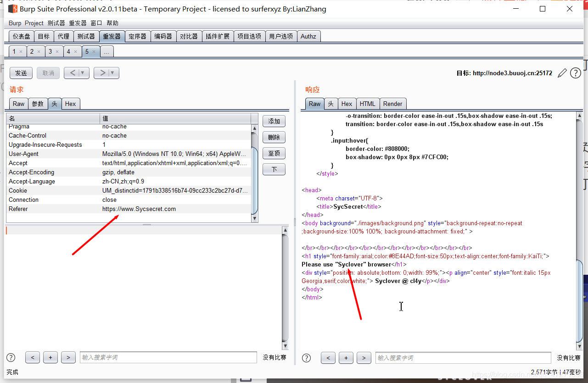Open new repeater tab with ellipsis
The height and width of the screenshot is (383, 588).
click(x=106, y=51)
